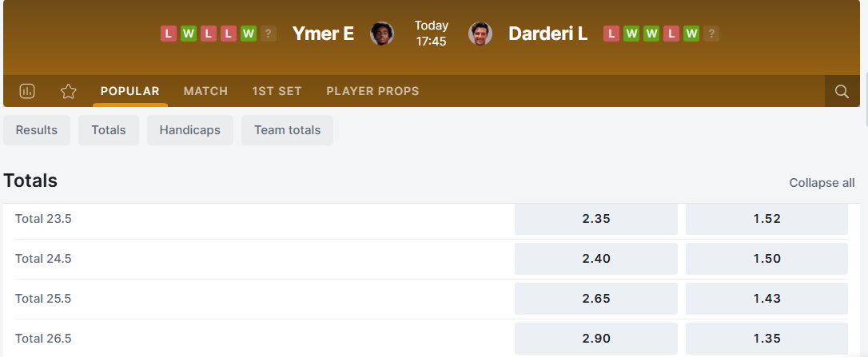This screenshot has width=868, height=357.
Task: Click Darderi's unknown form question mark
Action: click(711, 34)
